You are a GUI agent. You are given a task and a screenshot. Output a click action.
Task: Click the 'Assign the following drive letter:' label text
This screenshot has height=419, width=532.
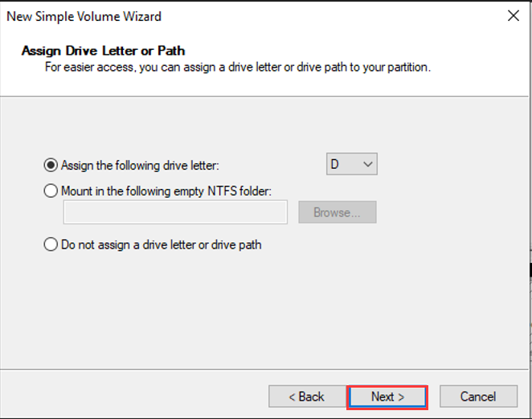tap(140, 165)
